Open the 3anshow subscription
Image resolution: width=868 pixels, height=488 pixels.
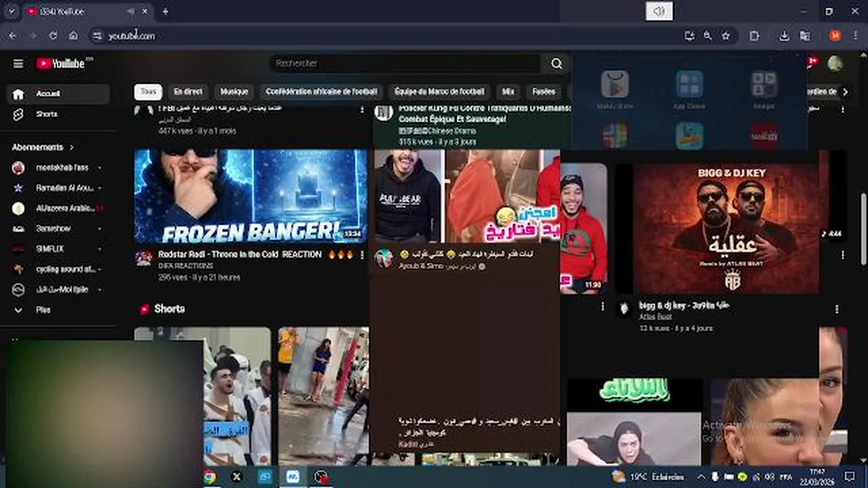(58, 228)
